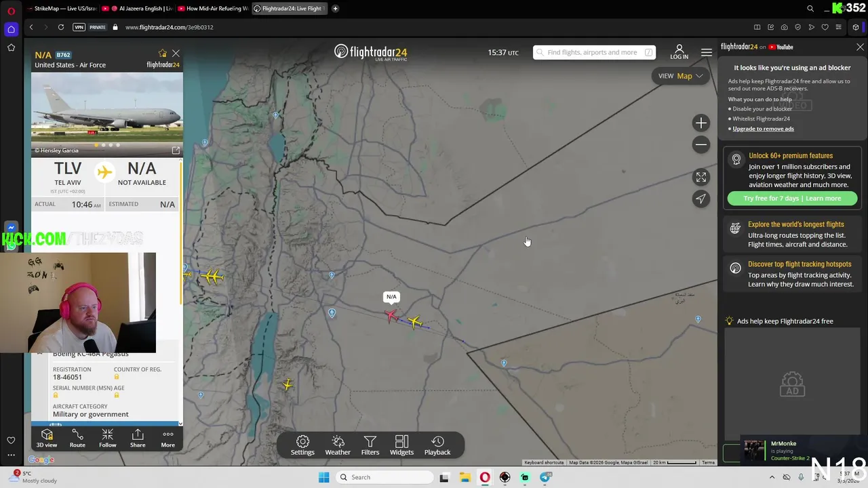Open map Settings
The width and height of the screenshot is (868, 488).
point(302,445)
